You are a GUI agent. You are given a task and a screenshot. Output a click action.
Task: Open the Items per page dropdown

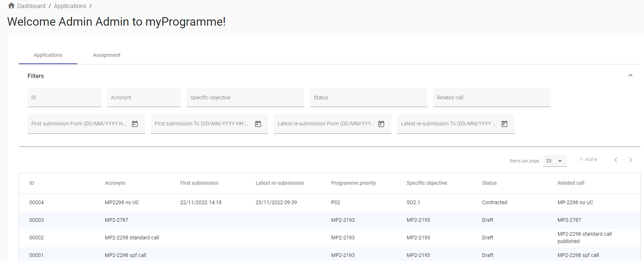click(x=555, y=161)
